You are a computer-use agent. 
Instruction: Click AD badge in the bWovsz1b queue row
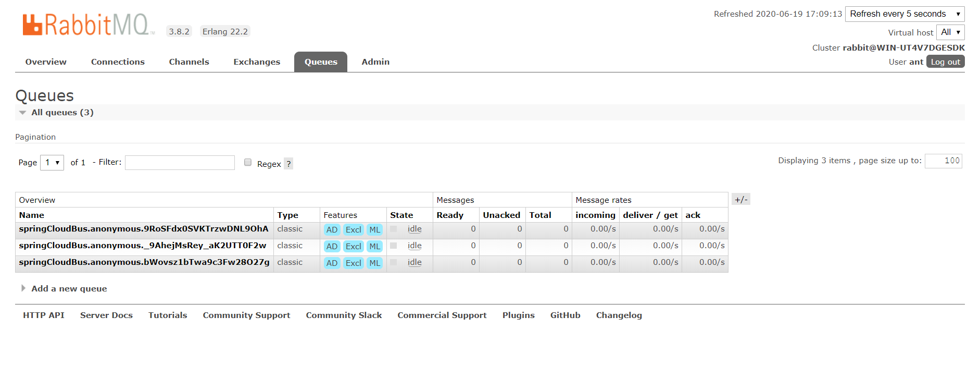332,263
